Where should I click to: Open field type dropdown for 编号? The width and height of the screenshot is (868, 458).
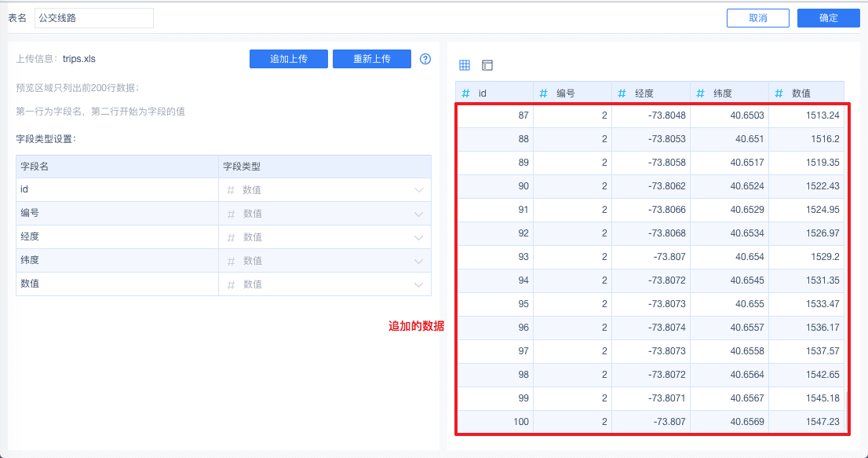tap(419, 214)
